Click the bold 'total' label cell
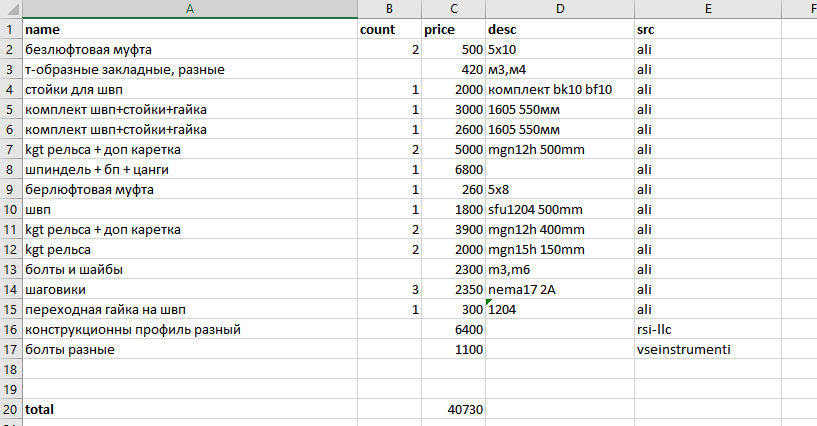 click(x=190, y=409)
